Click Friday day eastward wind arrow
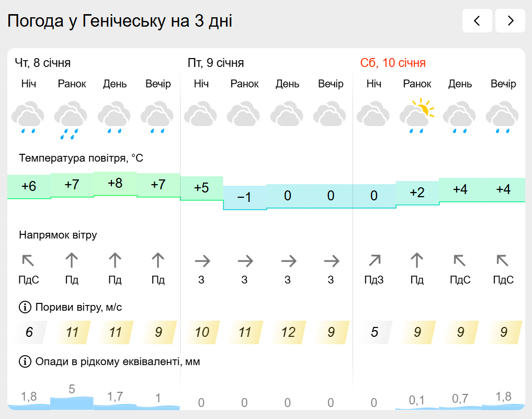Image resolution: width=532 pixels, height=419 pixels. tap(288, 260)
